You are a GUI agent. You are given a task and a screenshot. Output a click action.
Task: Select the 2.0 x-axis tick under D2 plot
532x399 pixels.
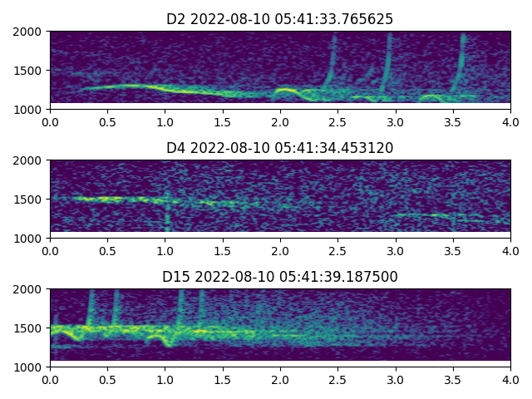pyautogui.click(x=280, y=121)
